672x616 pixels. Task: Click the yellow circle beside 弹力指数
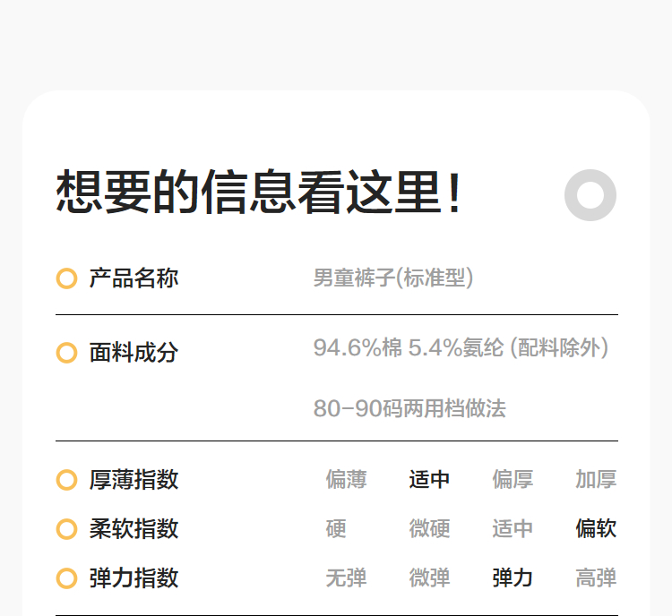coord(66,578)
